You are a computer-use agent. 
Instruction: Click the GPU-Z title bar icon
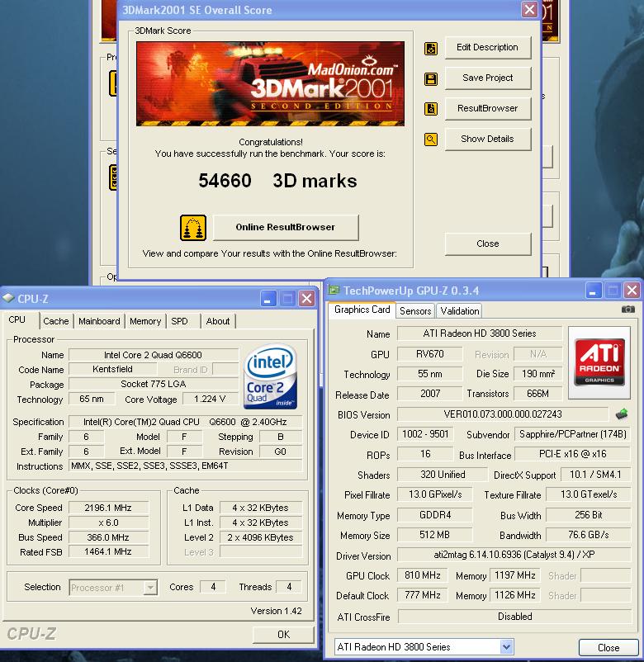334,290
